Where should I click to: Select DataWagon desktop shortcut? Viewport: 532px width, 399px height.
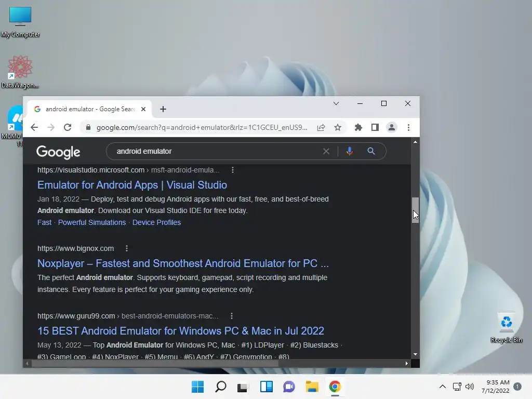[x=20, y=72]
